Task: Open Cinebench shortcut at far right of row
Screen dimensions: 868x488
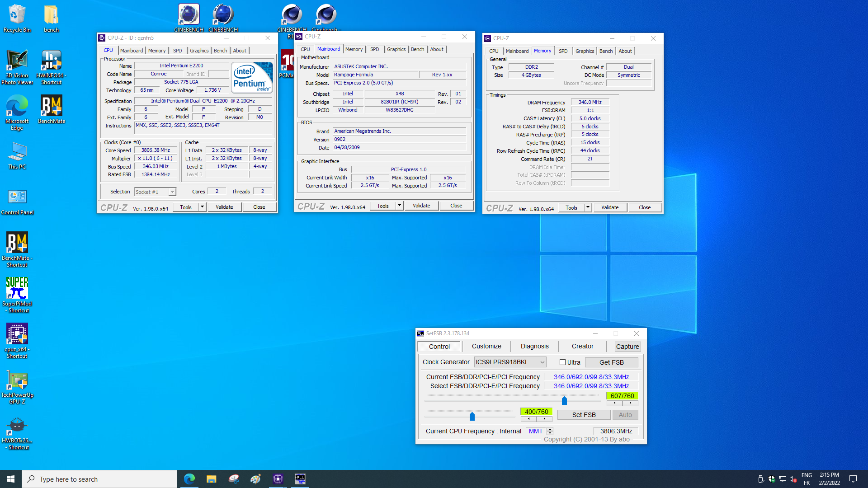Action: point(326,18)
